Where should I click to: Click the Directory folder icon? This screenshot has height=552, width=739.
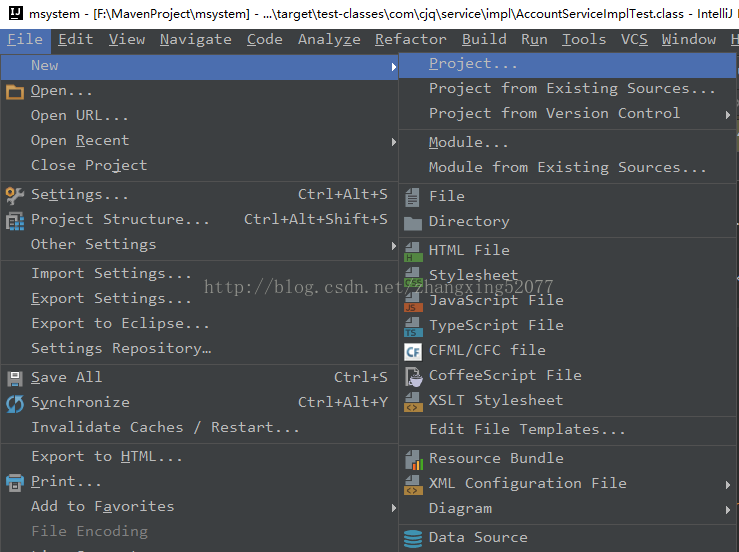tap(413, 223)
